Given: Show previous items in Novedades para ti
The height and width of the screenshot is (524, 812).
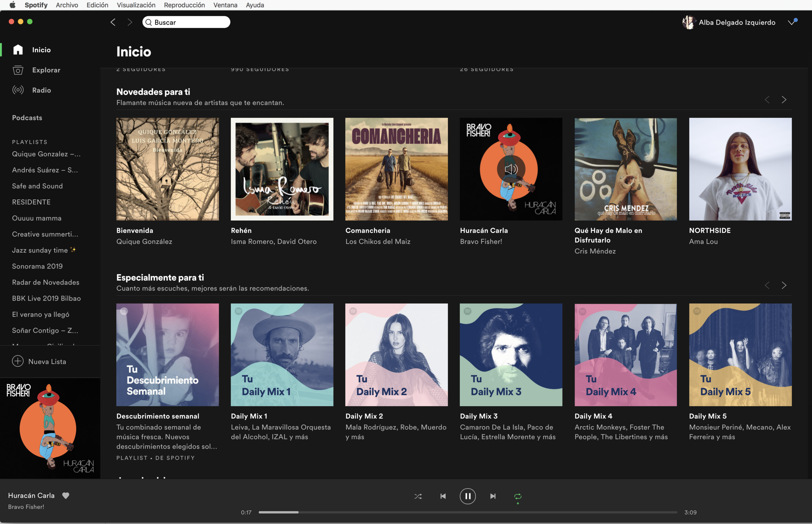Looking at the screenshot, I should click(767, 100).
